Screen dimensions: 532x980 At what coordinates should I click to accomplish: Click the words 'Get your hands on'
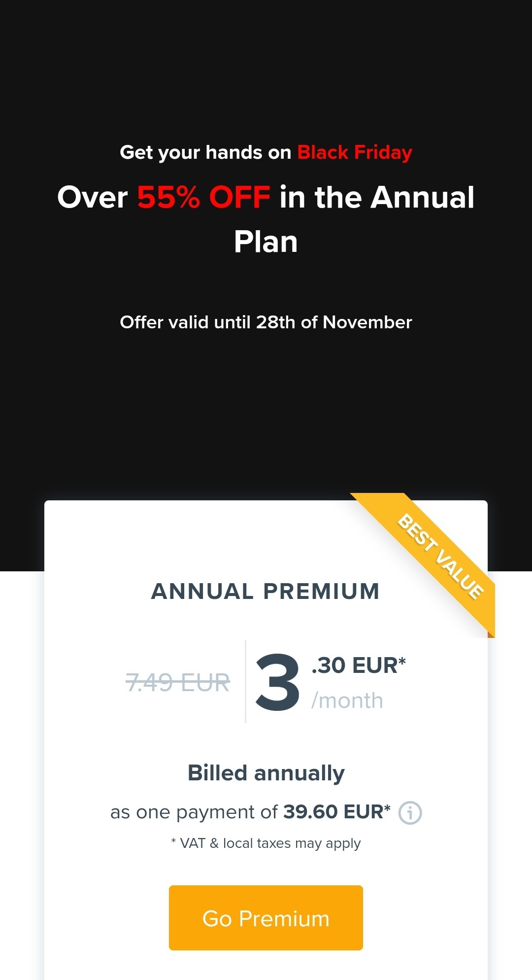click(205, 152)
